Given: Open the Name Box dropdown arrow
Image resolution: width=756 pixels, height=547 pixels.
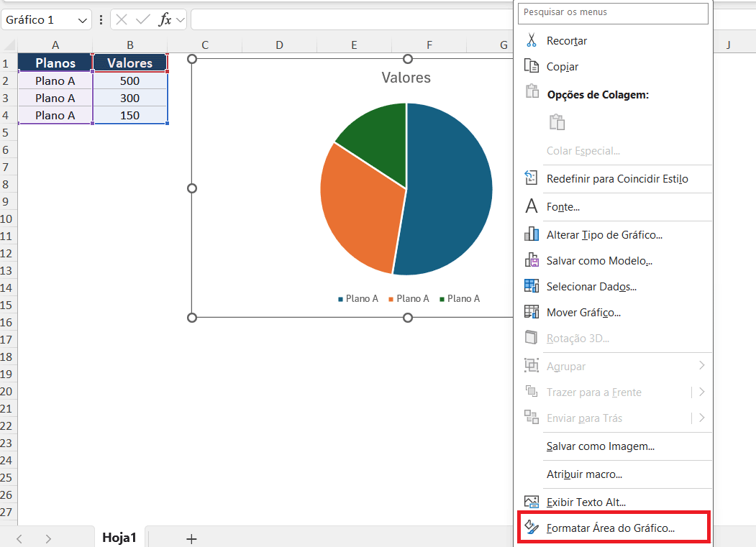Looking at the screenshot, I should [x=83, y=20].
